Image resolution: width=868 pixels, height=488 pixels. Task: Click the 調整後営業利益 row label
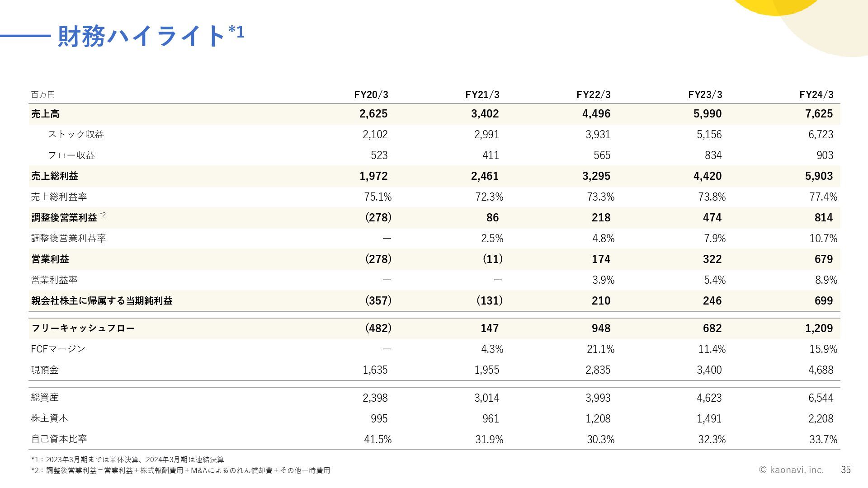(64, 218)
